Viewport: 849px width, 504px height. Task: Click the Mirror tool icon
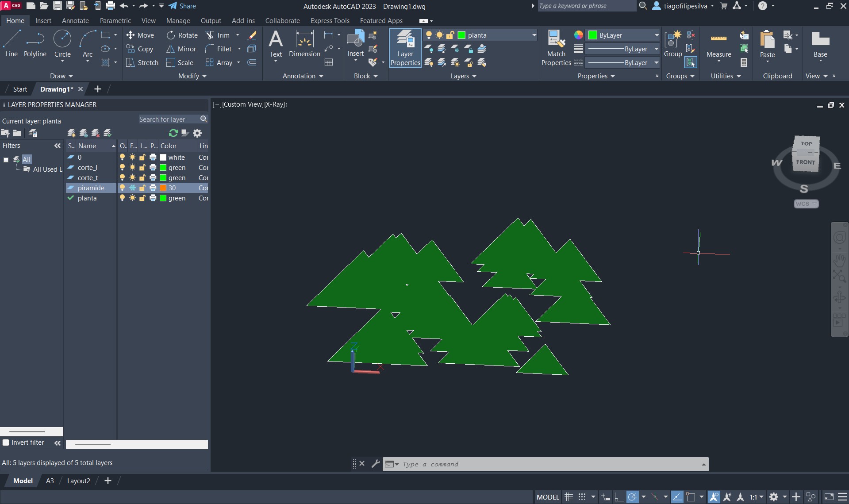pos(170,49)
